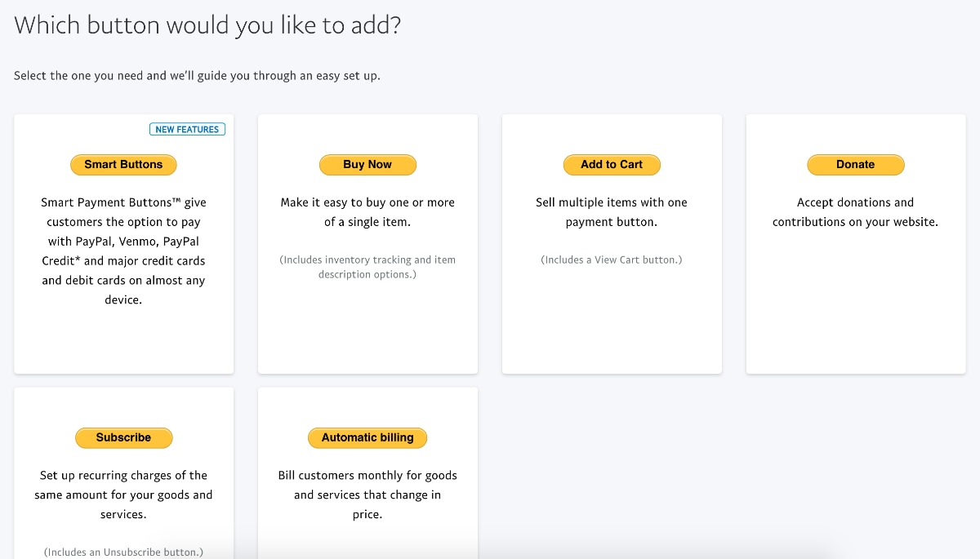Image resolution: width=980 pixels, height=559 pixels.
Task: Choose the Automatic billing button
Action: pos(367,438)
